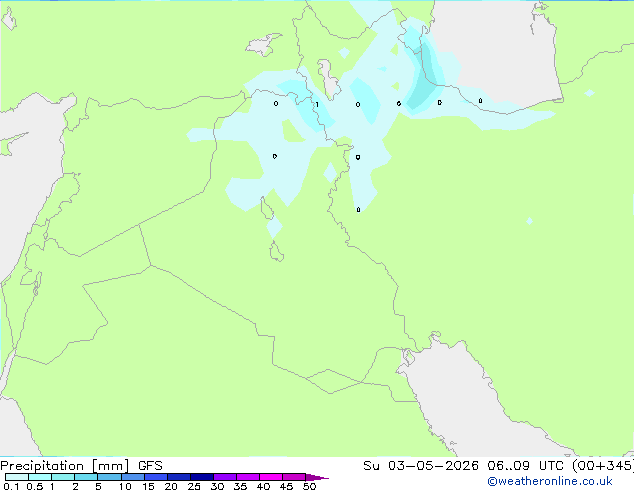
Task: Click the 1–2 mm legend color box
Action: [63, 477]
